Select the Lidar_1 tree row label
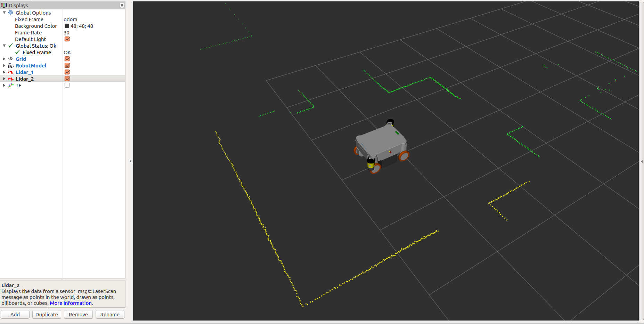The width and height of the screenshot is (644, 324). pos(25,72)
